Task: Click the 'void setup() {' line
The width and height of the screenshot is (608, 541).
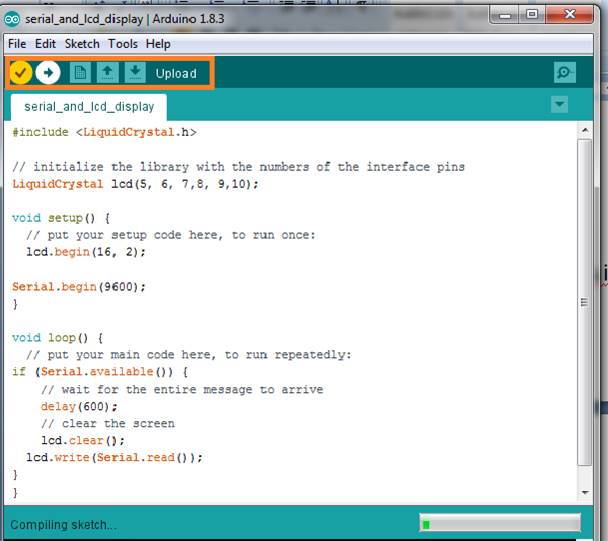Action: (61, 218)
